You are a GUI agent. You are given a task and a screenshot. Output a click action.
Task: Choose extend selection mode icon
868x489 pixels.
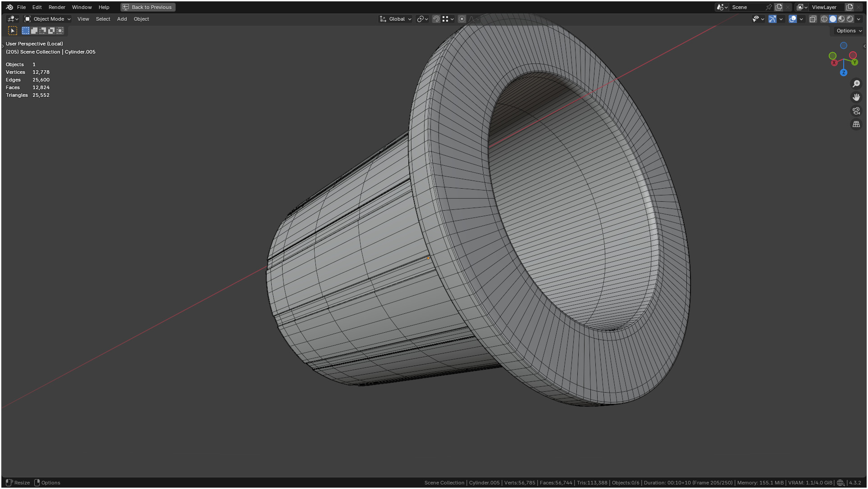coord(34,31)
